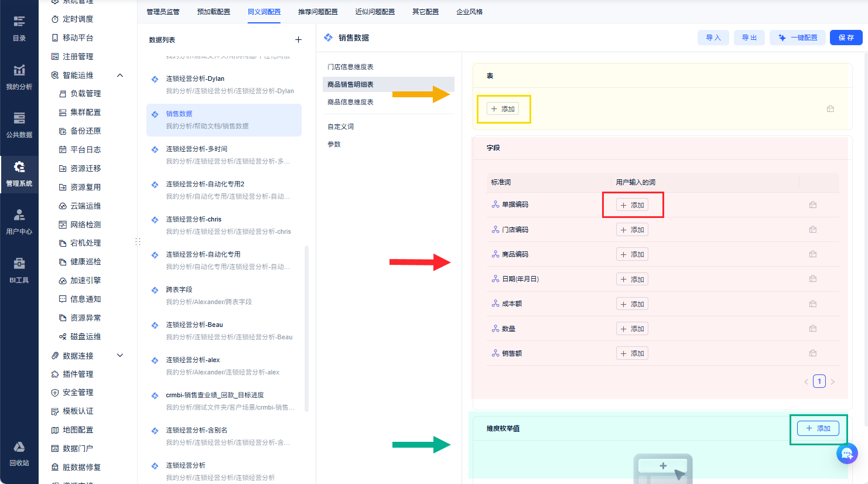Switch to the 预加载配置 tab

coord(214,12)
